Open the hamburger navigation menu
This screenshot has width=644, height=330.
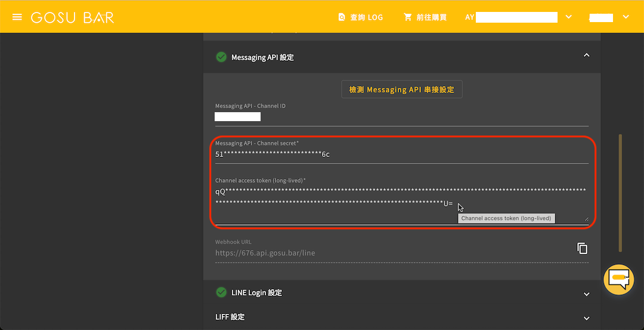click(17, 17)
